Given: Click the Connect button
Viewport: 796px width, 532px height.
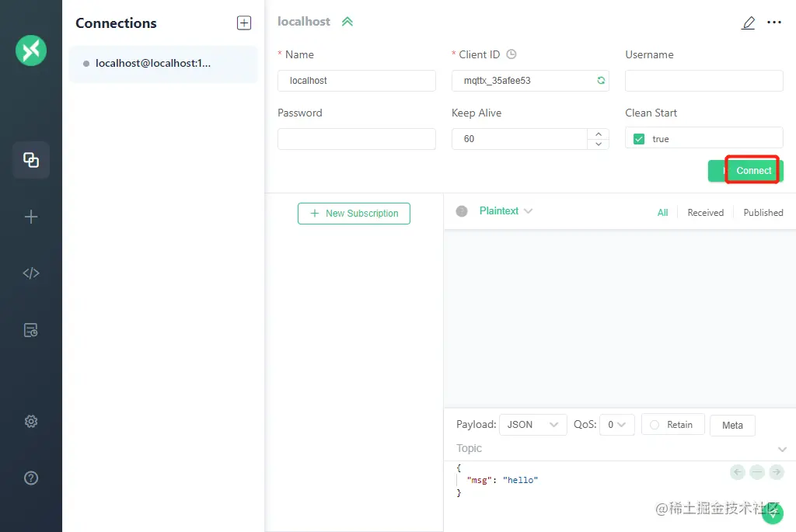Looking at the screenshot, I should [x=751, y=171].
